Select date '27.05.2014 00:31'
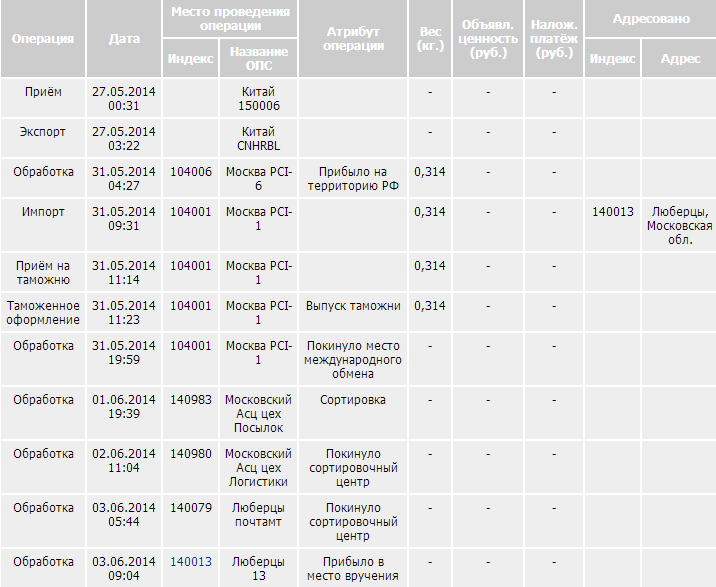The width and height of the screenshot is (716, 587). [124, 98]
